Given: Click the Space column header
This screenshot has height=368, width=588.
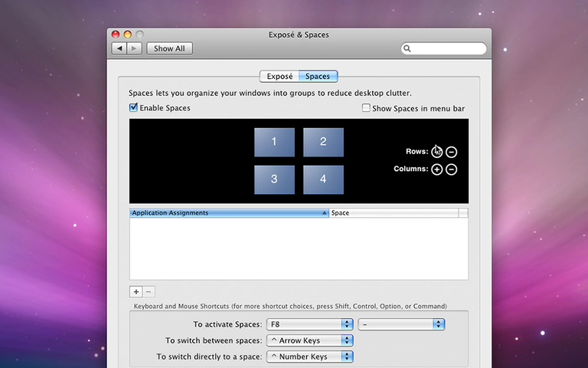Looking at the screenshot, I should tap(394, 213).
